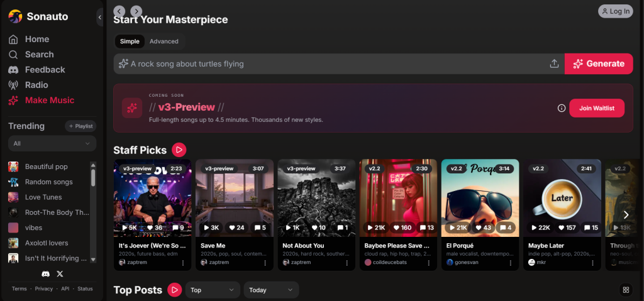Screen dimensions: 644x301
Task: Switch to Advanced creation mode
Action: (x=164, y=41)
